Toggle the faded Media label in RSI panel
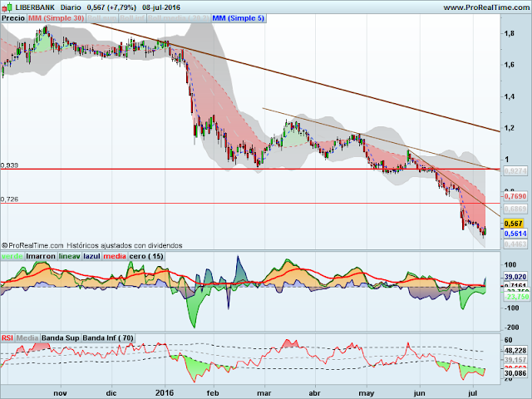Image resolution: width=532 pixels, height=399 pixels. pyautogui.click(x=27, y=338)
